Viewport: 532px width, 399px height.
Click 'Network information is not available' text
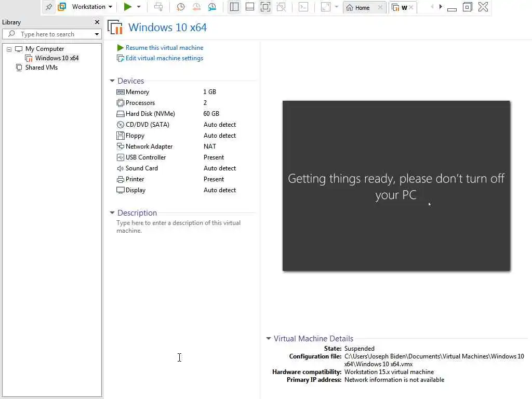pyautogui.click(x=394, y=380)
